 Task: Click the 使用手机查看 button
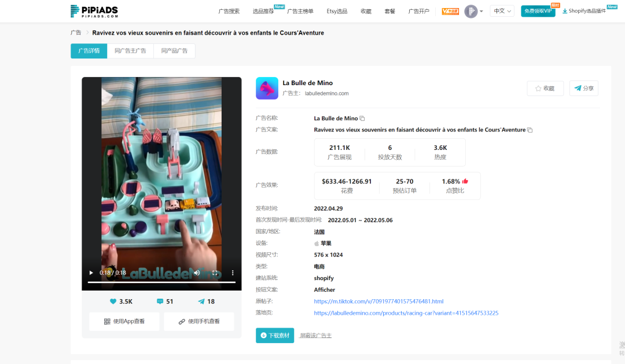point(199,321)
